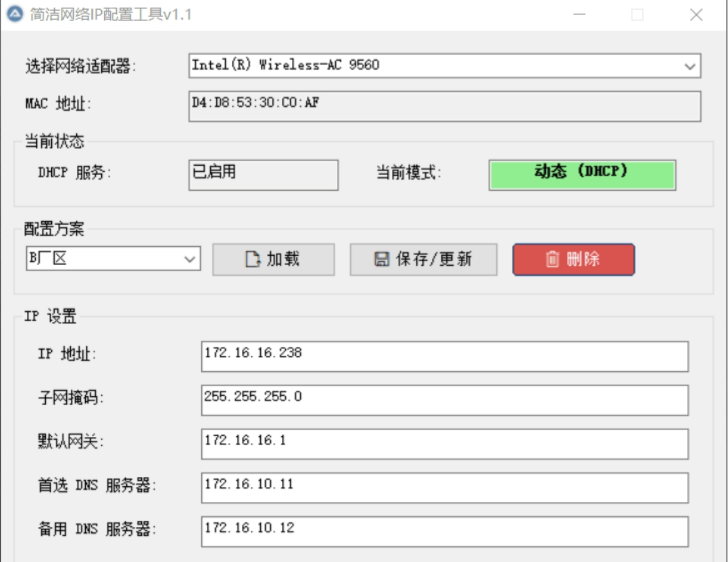728x562 pixels.
Task: Click the 备用 DNS 服务器 field
Action: [444, 532]
